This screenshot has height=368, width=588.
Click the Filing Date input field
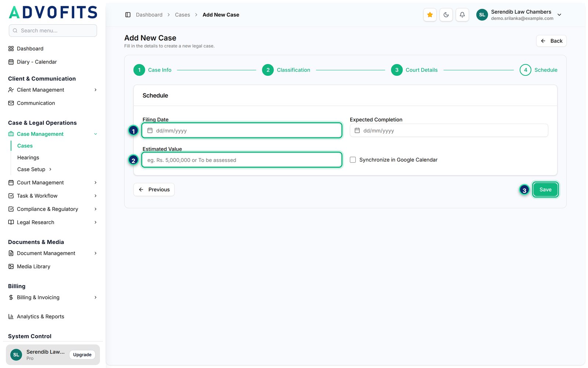242,130
